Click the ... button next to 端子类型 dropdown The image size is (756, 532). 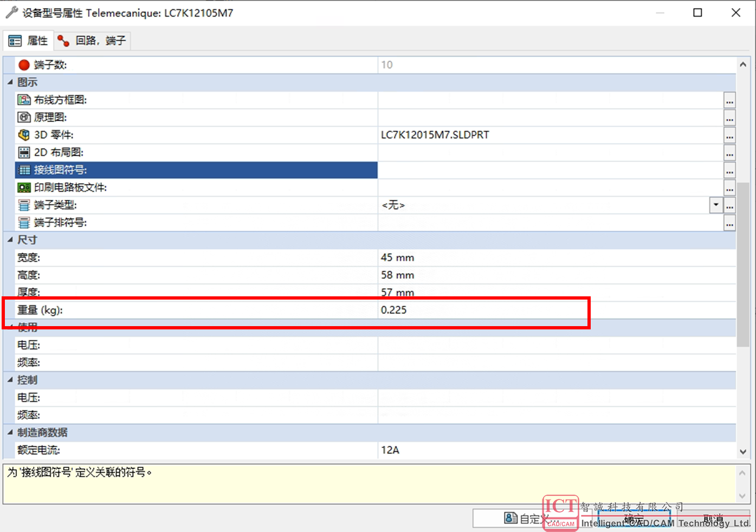pos(729,205)
